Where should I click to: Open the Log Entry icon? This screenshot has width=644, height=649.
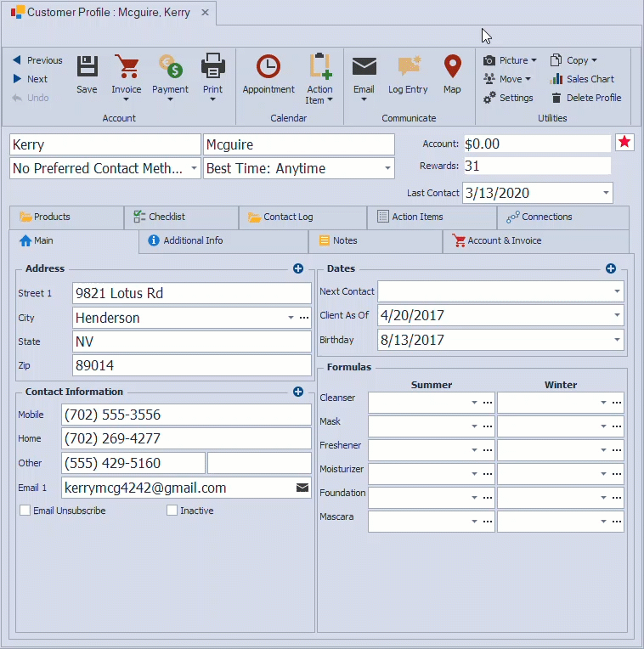click(409, 65)
